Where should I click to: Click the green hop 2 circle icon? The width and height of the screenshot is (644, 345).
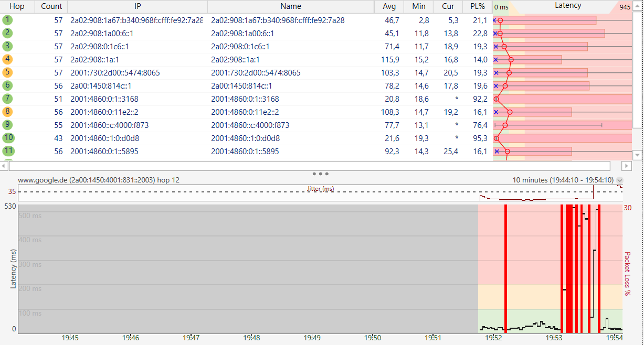[7, 33]
